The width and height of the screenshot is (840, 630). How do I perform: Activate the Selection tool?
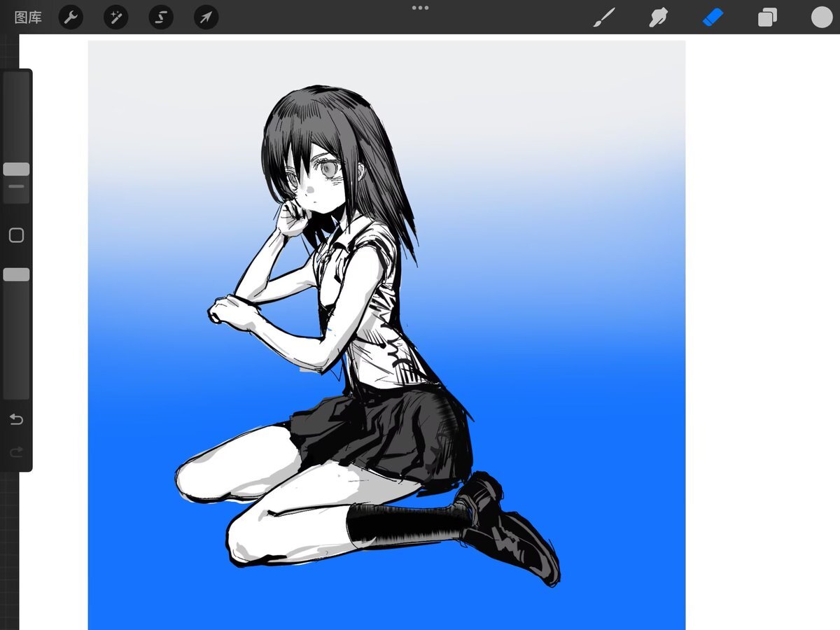(161, 17)
